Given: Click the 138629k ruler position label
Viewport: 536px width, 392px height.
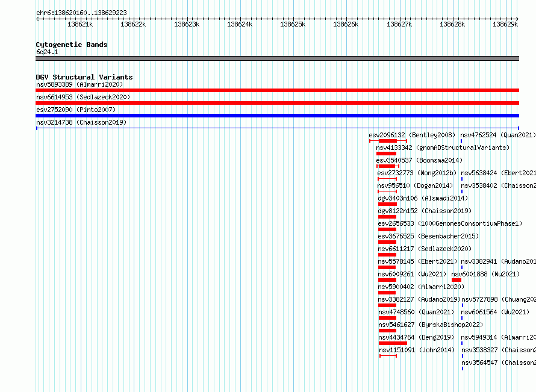Looking at the screenshot, I should [505, 24].
